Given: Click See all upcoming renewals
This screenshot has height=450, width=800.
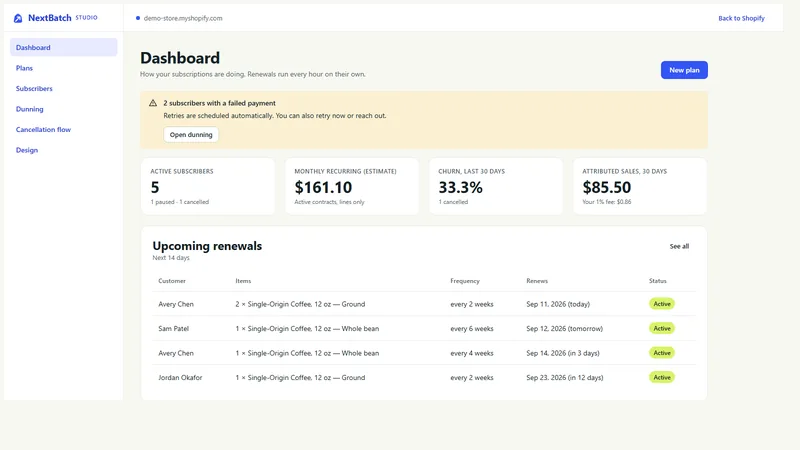Looking at the screenshot, I should tap(679, 246).
